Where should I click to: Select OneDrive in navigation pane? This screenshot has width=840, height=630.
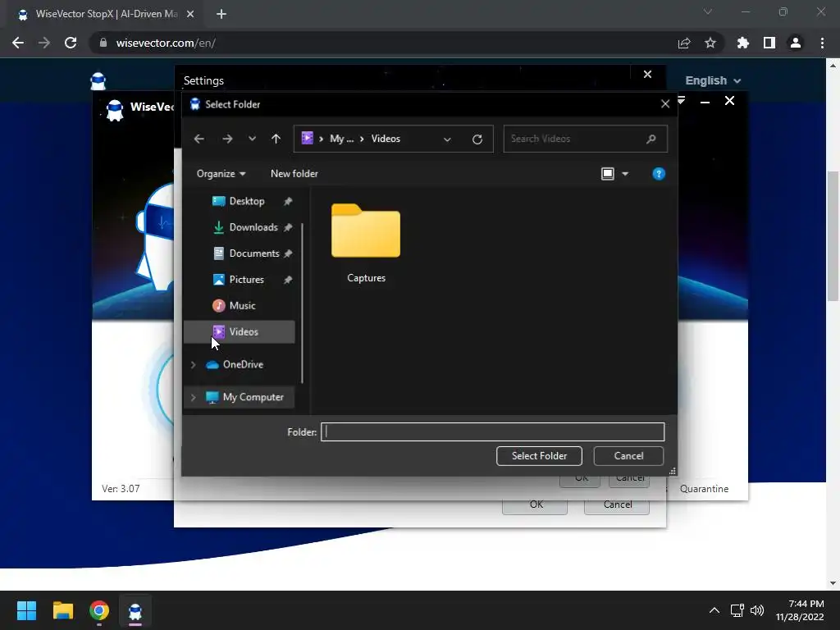(x=243, y=365)
